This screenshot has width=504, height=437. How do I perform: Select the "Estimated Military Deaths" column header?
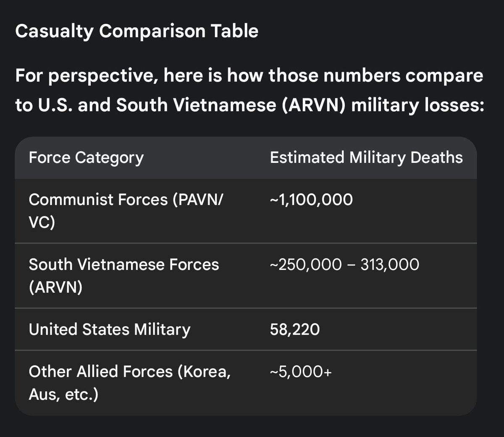pos(366,158)
